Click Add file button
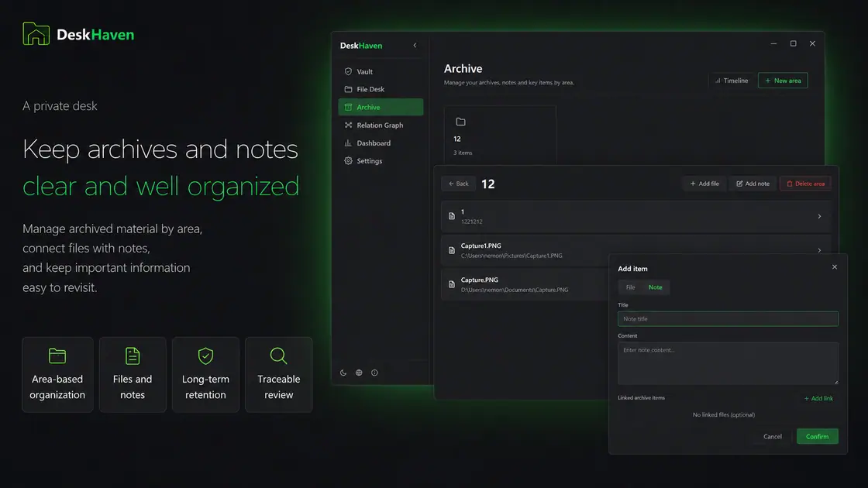Viewport: 868px width, 488px height. [704, 184]
